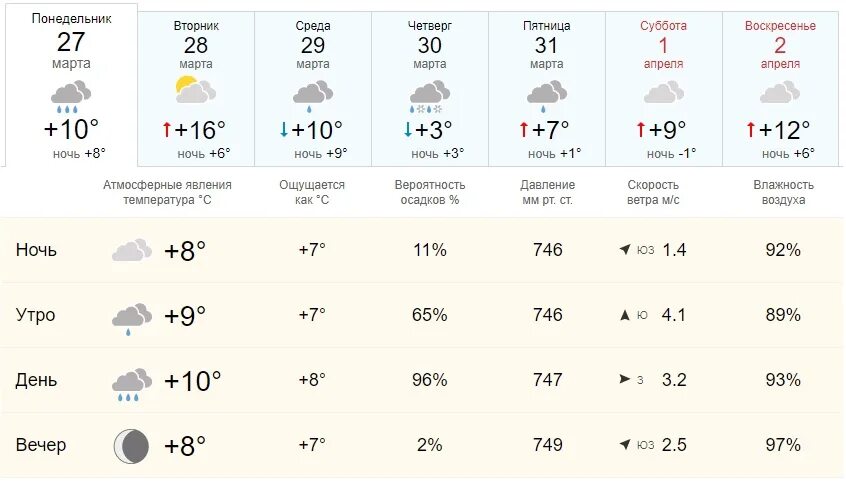Click the moon icon in Вечер row
The image size is (846, 491).
[131, 446]
